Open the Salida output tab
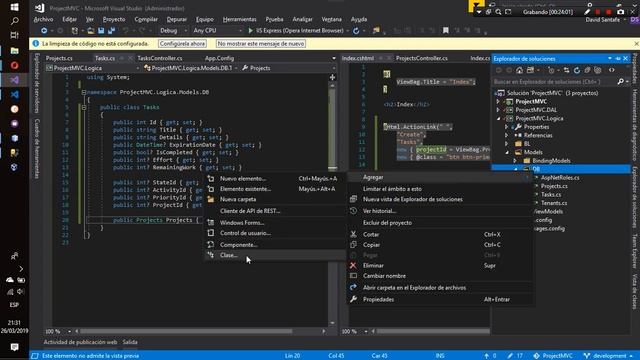 (x=130, y=342)
